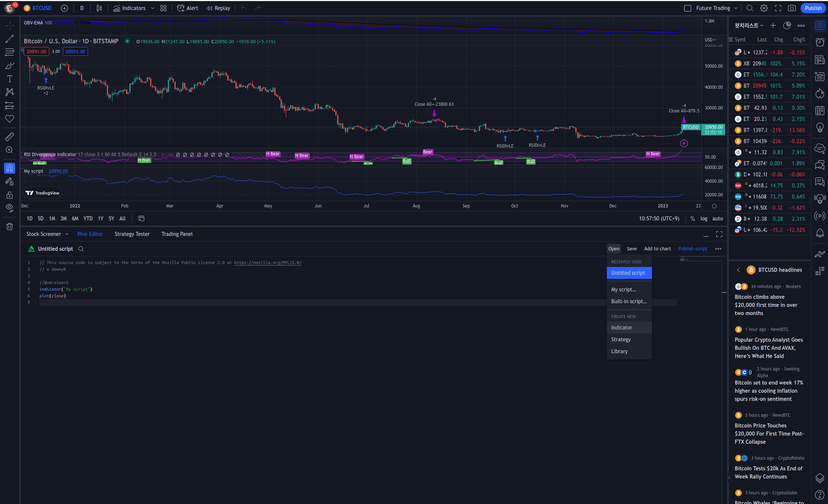Open the Go to date calendar icon
828x504 pixels.
click(x=141, y=219)
